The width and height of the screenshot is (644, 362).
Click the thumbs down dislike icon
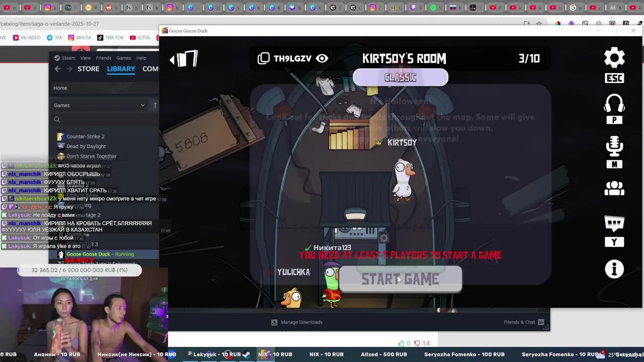tap(417, 343)
